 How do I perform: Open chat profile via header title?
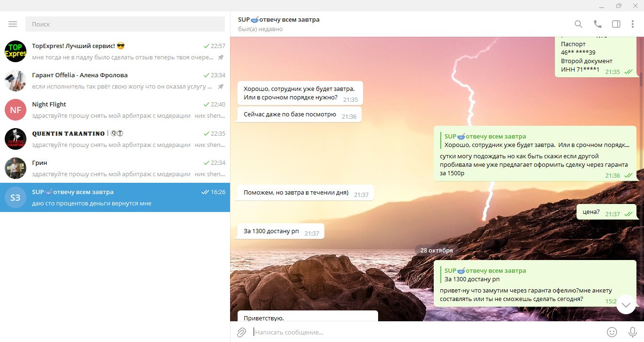(279, 20)
